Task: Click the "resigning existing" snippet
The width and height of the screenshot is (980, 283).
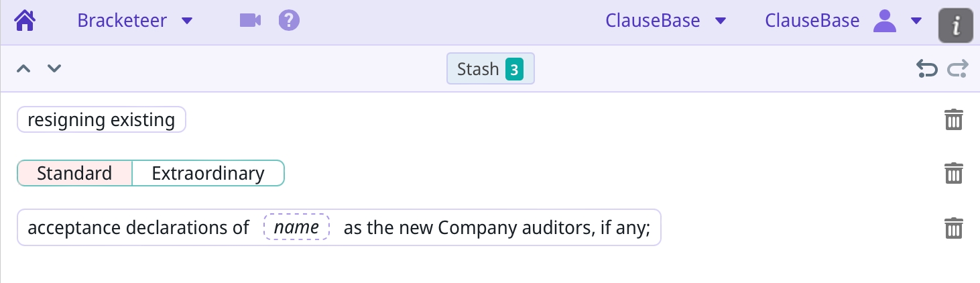Action: [101, 120]
